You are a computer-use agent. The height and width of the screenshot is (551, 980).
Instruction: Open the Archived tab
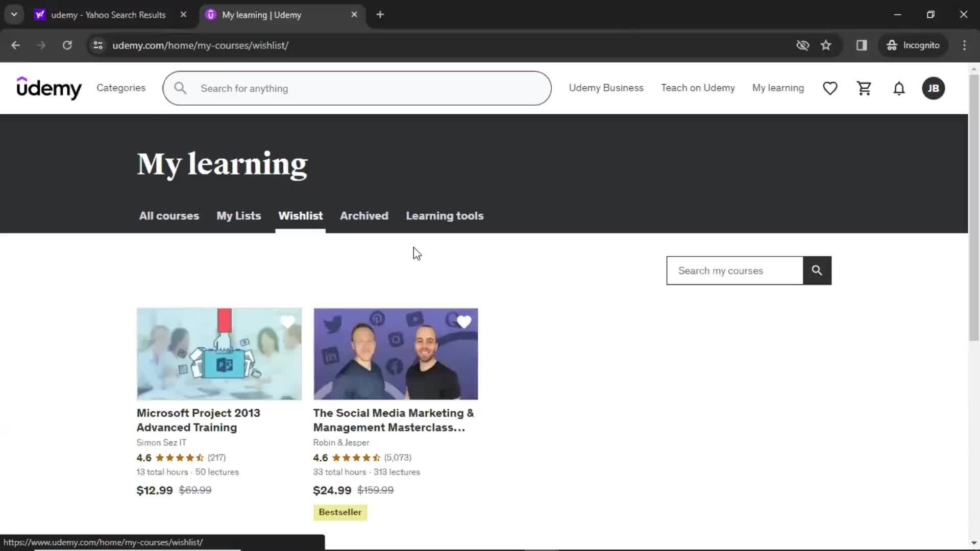(364, 216)
